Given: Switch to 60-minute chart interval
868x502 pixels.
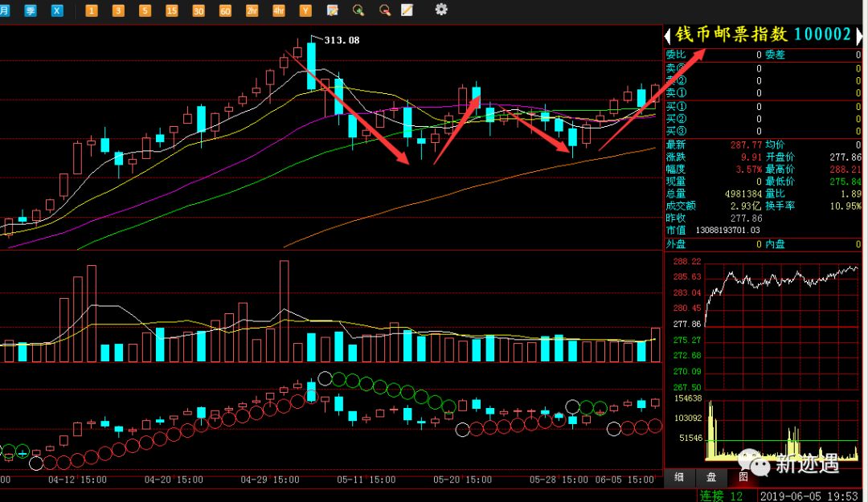Looking at the screenshot, I should pyautogui.click(x=225, y=10).
